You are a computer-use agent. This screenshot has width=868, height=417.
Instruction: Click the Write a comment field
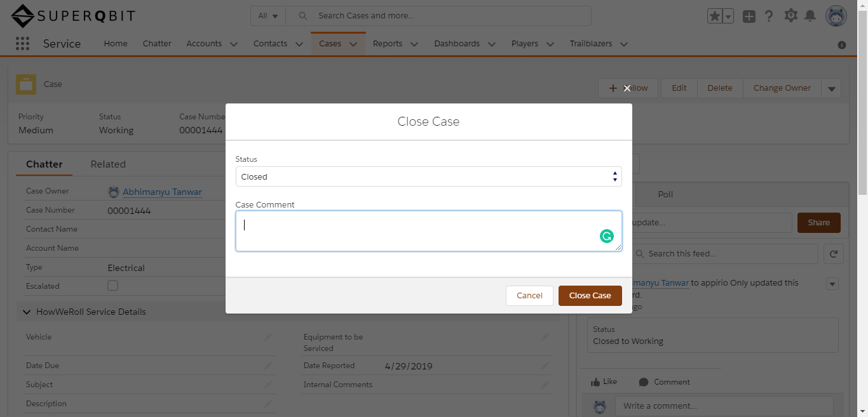[x=724, y=406]
